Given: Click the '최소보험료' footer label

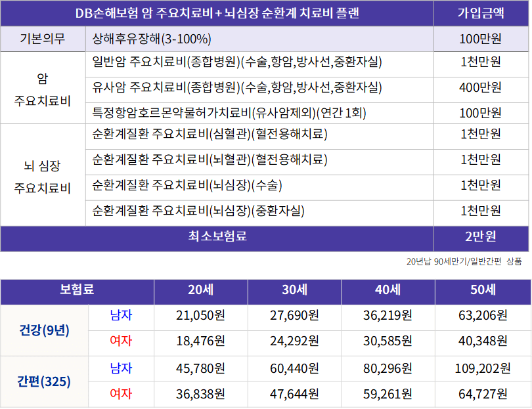Looking at the screenshot, I should (217, 236).
